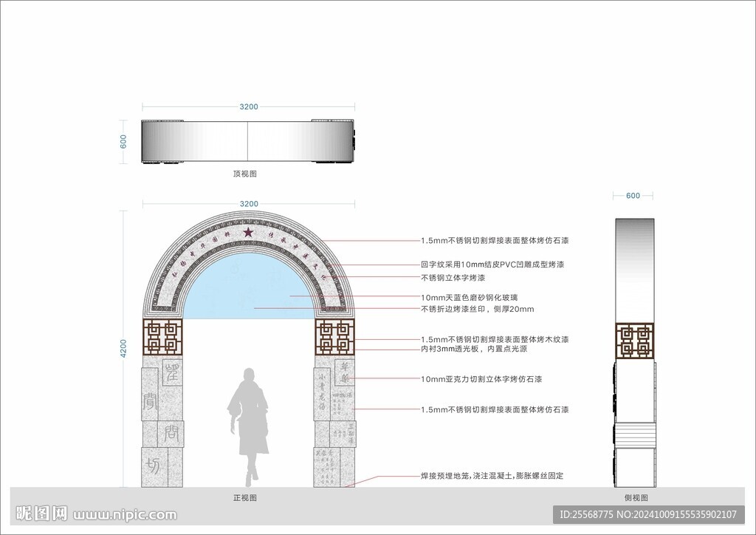The width and height of the screenshot is (756, 535).
Task: Select the 不锈折边烤漆丝印，侧厚20mm note
Action: point(478,309)
